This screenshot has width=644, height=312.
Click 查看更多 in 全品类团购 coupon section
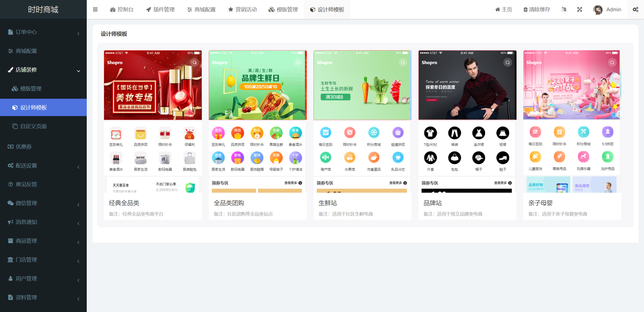(293, 183)
